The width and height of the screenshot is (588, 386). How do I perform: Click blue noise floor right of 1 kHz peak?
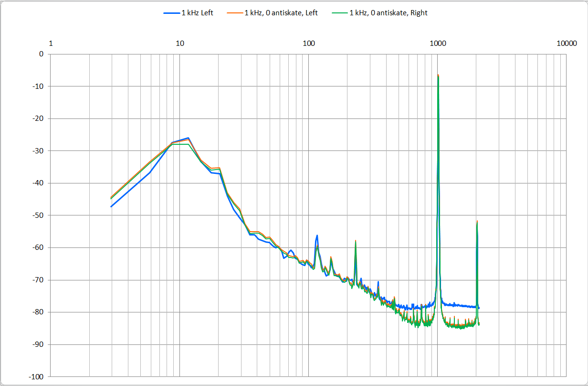tap(458, 305)
